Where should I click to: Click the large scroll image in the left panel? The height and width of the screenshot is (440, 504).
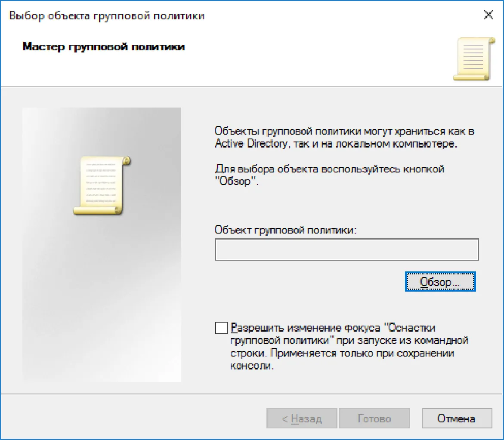click(102, 185)
